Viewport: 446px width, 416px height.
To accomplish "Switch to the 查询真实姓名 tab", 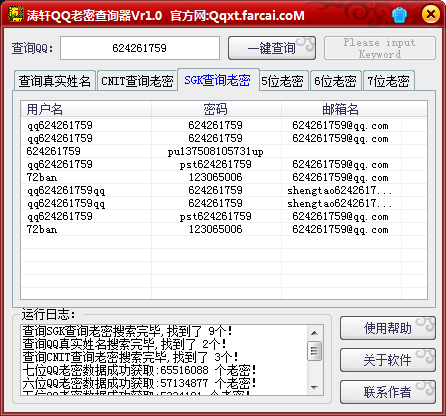I will tap(55, 81).
